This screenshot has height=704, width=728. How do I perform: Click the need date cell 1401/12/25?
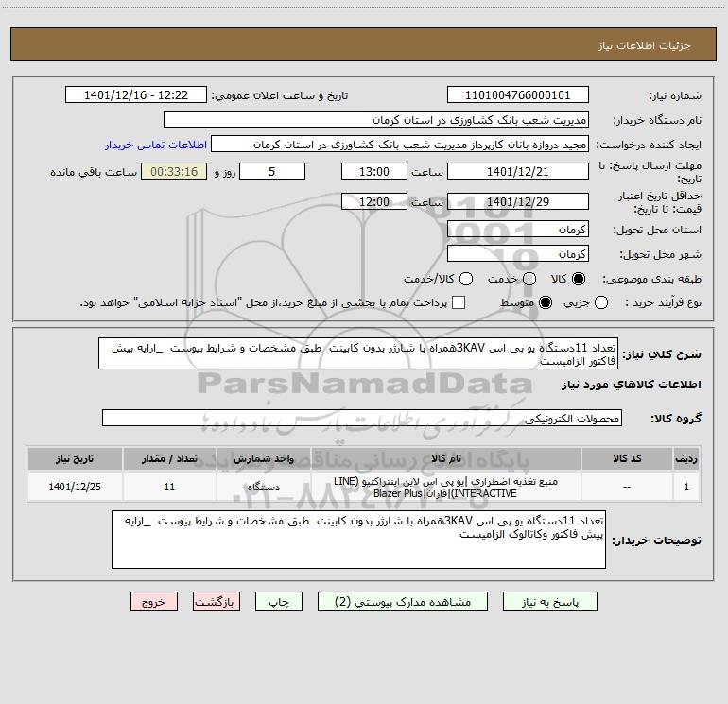[75, 487]
